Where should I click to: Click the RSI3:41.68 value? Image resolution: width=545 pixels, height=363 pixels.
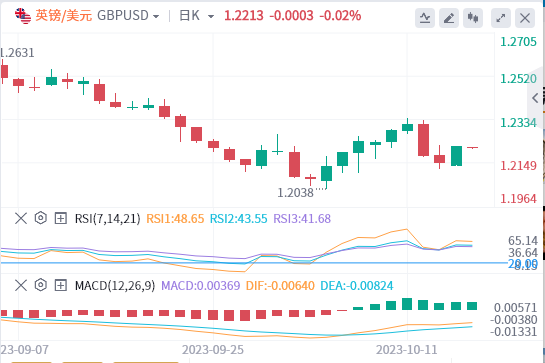pos(302,219)
